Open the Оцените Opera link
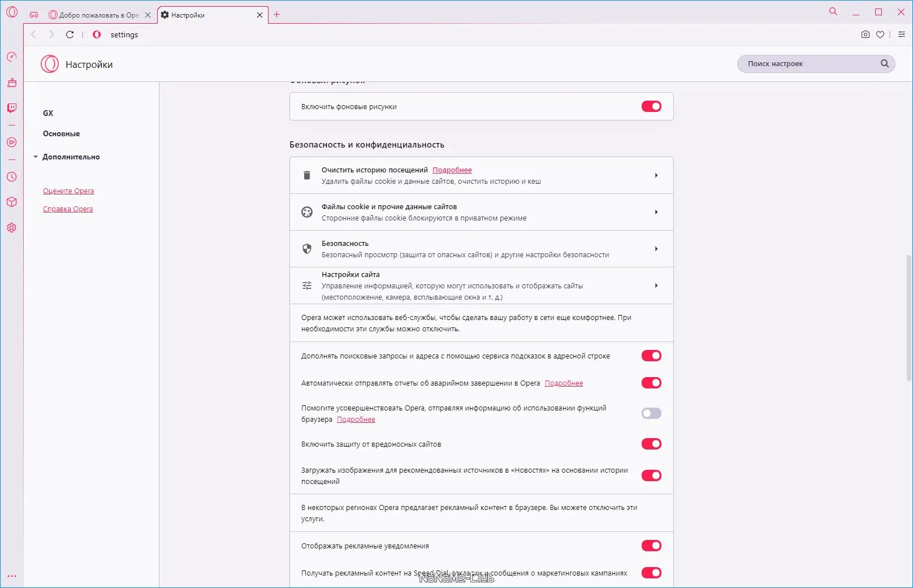Image resolution: width=913 pixels, height=588 pixels. point(68,191)
